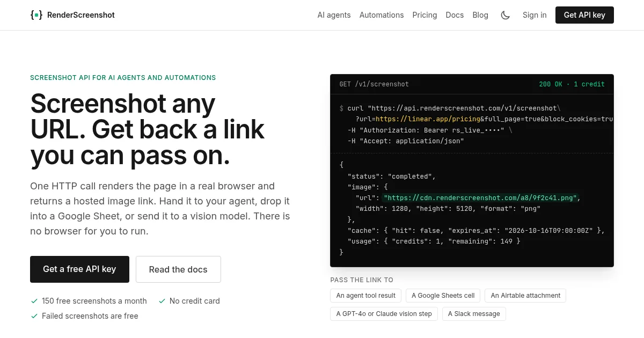The width and height of the screenshot is (644, 338).
Task: Click the Get API key header button
Action: [584, 15]
